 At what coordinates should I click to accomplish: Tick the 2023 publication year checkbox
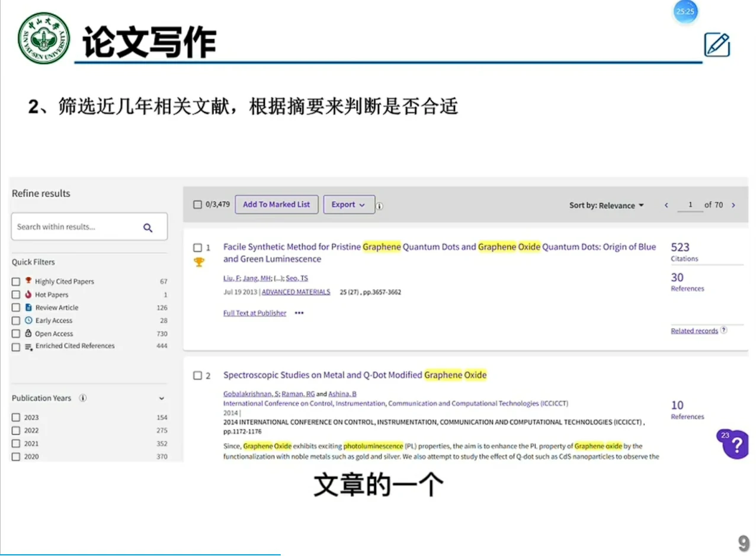16,417
